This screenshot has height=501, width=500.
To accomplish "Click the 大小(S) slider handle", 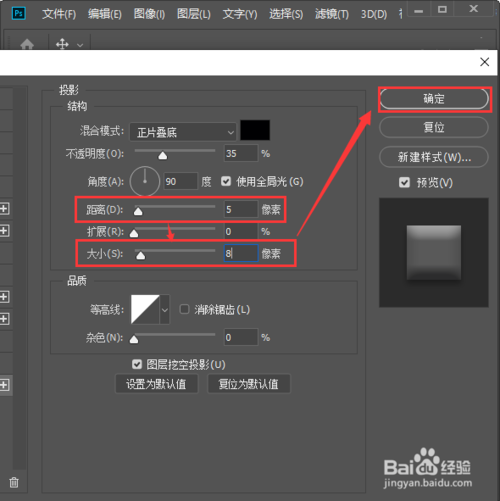I will click(x=141, y=255).
